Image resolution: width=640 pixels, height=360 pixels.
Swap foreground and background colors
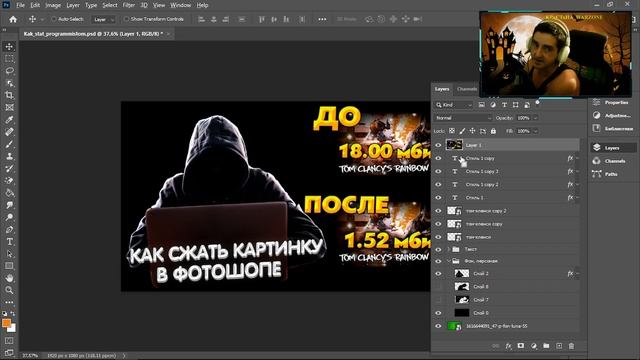(x=13, y=313)
